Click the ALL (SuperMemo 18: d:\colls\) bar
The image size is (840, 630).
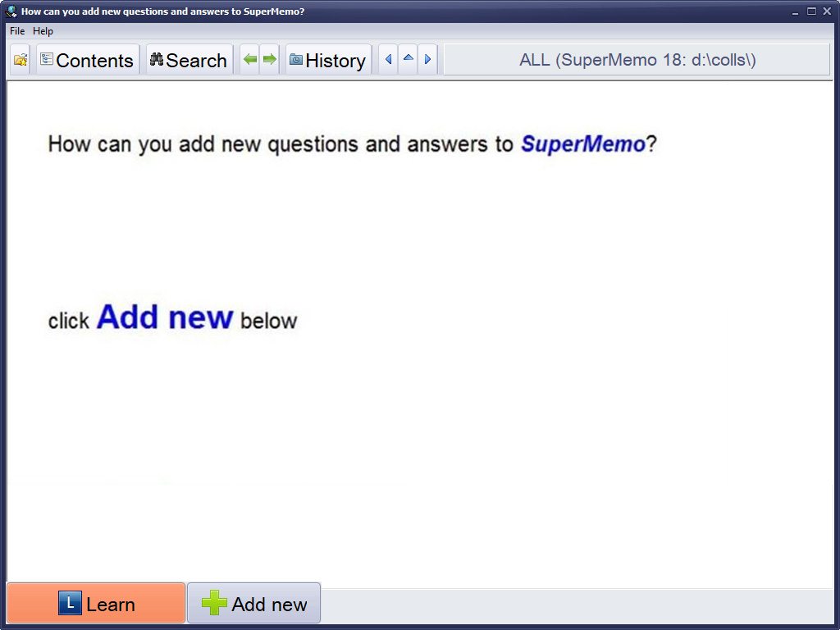pos(637,60)
